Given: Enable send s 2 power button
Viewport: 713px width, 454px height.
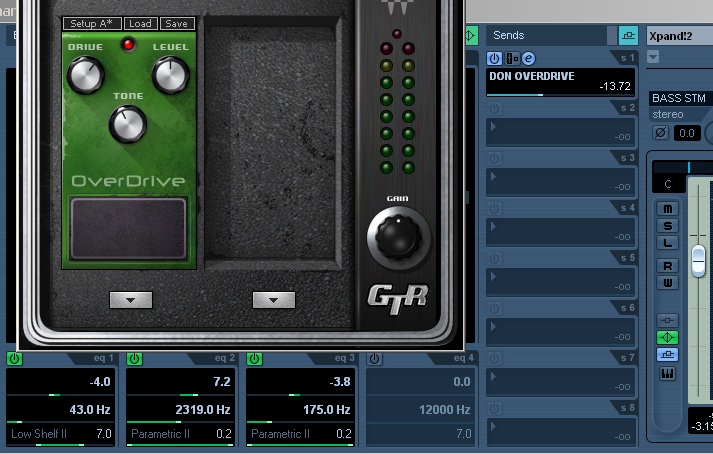Looking at the screenshot, I should click(494, 108).
